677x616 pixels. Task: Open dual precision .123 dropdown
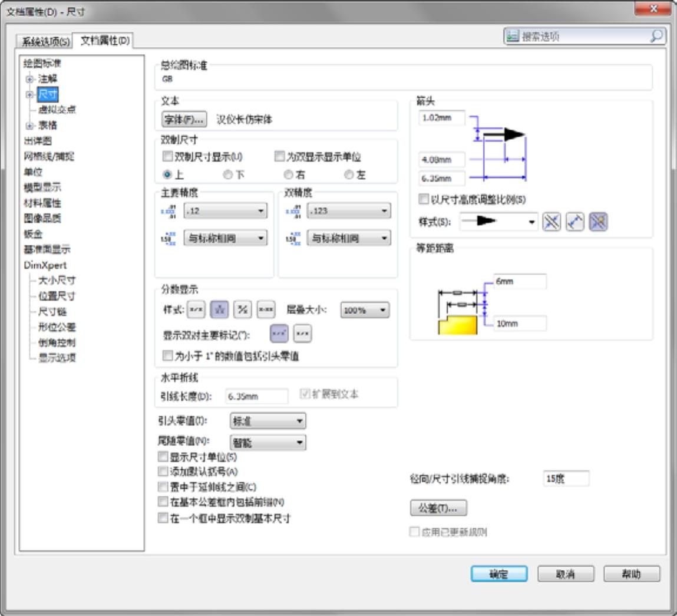349,211
